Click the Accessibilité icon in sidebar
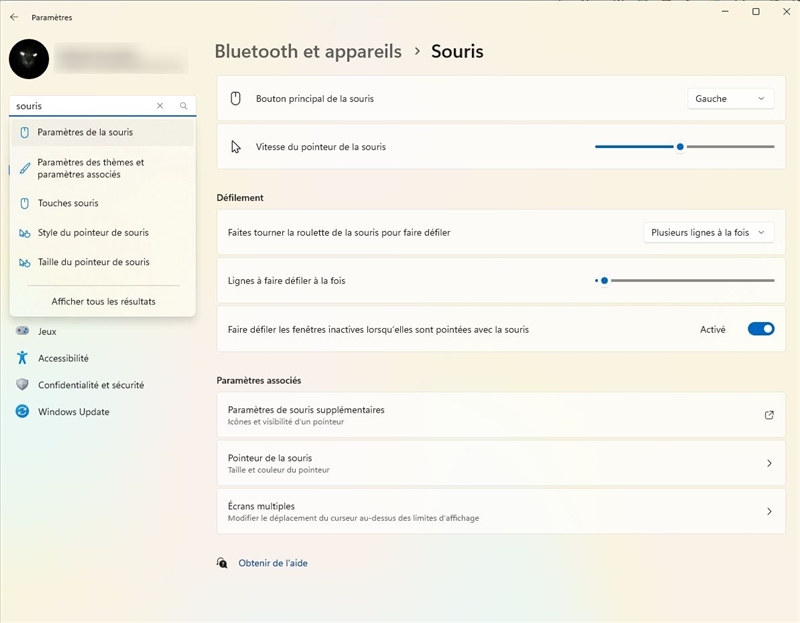This screenshot has height=623, width=800. pyautogui.click(x=22, y=358)
